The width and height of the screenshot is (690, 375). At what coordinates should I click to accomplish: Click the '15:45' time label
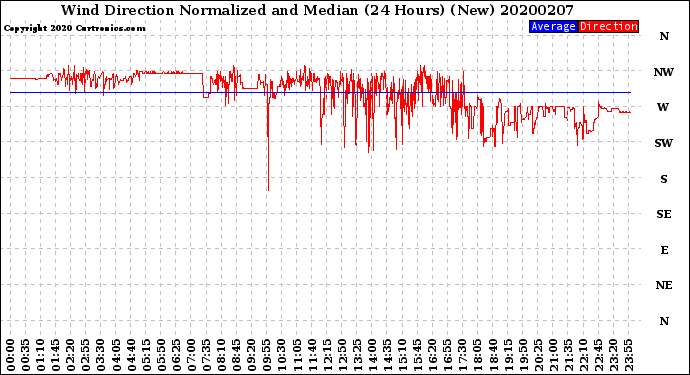(418, 355)
